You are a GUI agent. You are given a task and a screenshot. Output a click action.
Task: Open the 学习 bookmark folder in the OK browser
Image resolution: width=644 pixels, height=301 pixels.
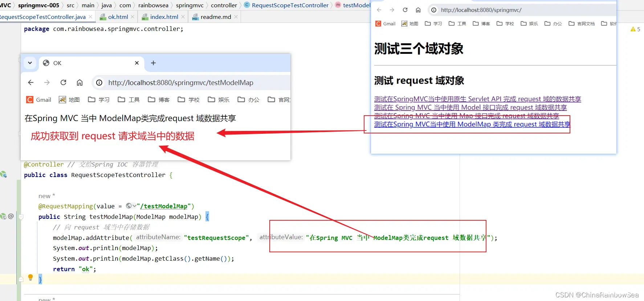[99, 100]
